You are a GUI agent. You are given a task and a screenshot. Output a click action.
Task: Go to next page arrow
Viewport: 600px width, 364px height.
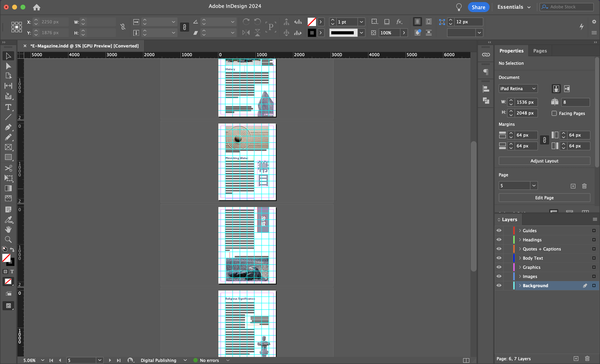pyautogui.click(x=110, y=360)
